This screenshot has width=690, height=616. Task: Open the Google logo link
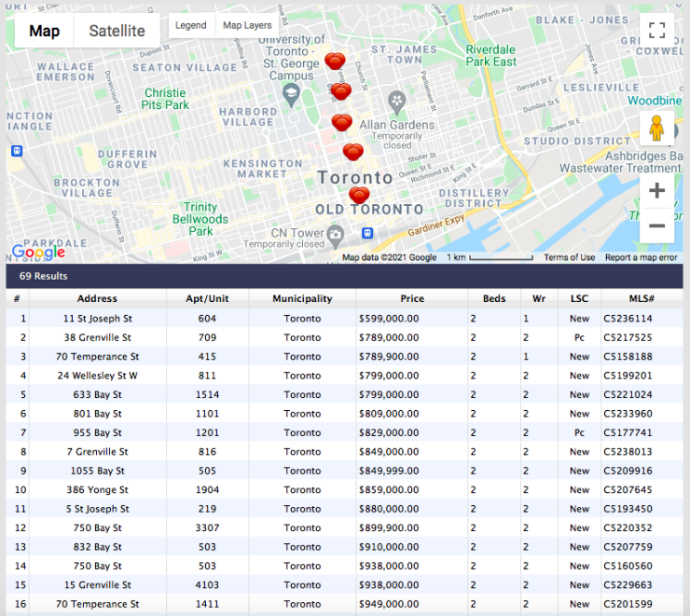pos(38,252)
